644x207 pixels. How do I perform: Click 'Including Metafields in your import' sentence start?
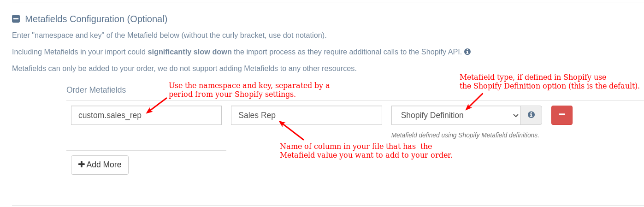pyautogui.click(x=71, y=52)
